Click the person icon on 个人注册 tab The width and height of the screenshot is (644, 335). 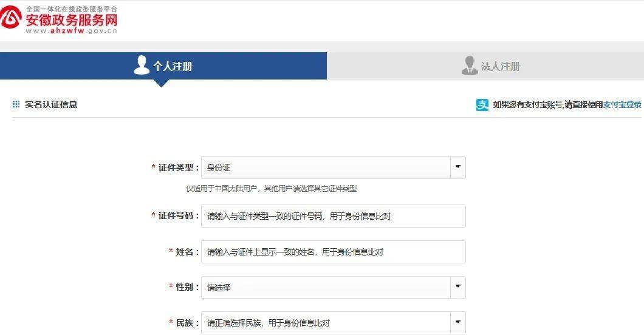[142, 65]
